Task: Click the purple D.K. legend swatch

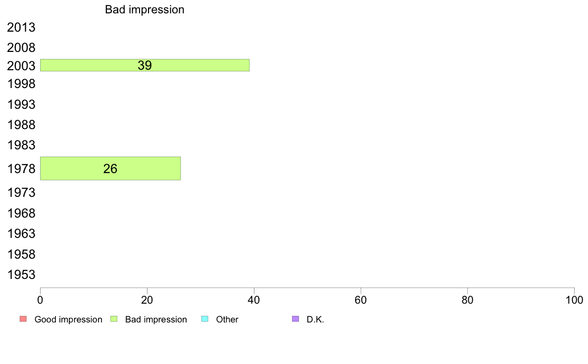Action: point(295,319)
